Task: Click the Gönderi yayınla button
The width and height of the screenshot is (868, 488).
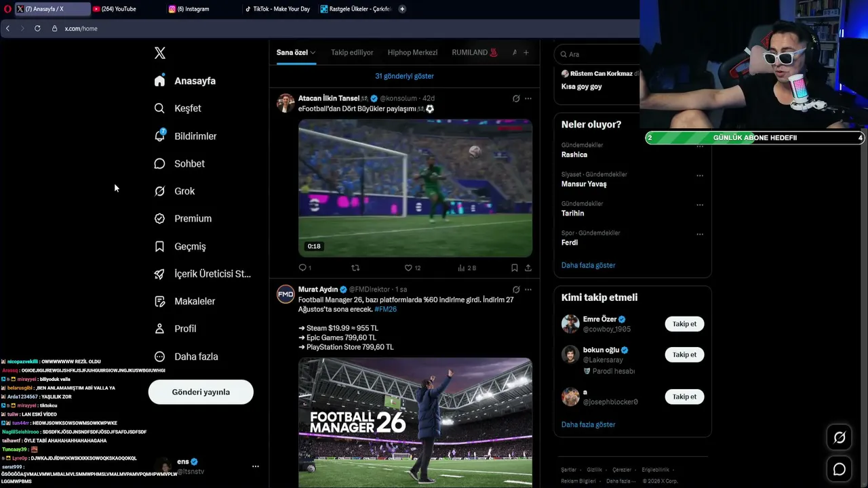Action: (x=201, y=392)
